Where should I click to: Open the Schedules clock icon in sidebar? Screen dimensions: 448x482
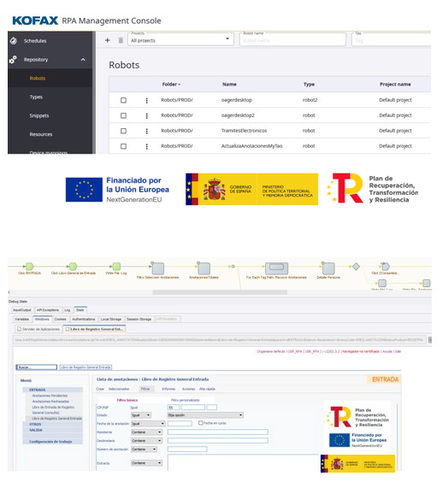pyautogui.click(x=13, y=40)
